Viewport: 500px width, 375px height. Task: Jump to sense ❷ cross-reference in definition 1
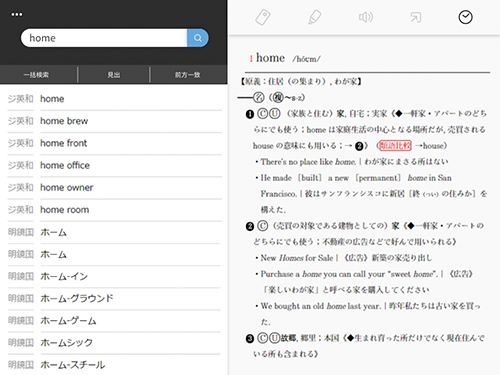click(359, 146)
